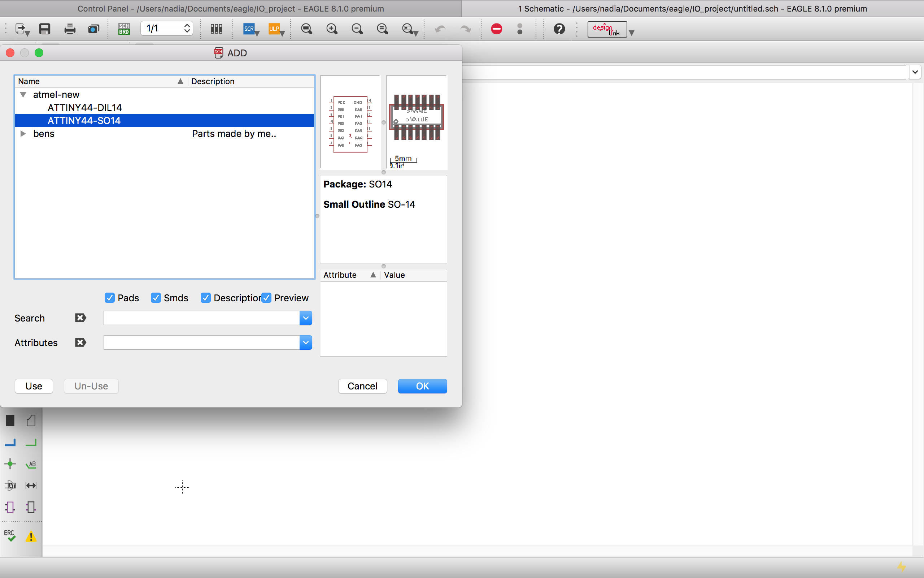Run the ERC check tool
Viewport: 924px width, 578px height.
click(x=10, y=536)
